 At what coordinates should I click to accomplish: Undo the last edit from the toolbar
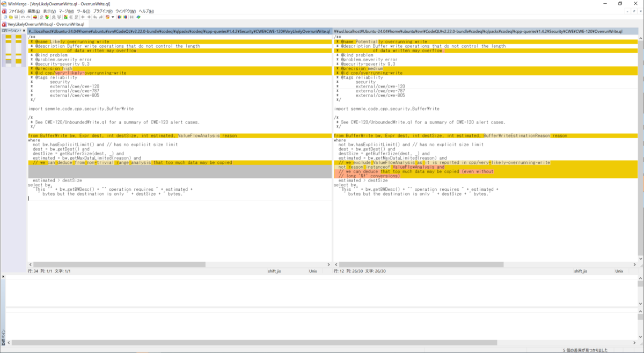[x=23, y=17]
